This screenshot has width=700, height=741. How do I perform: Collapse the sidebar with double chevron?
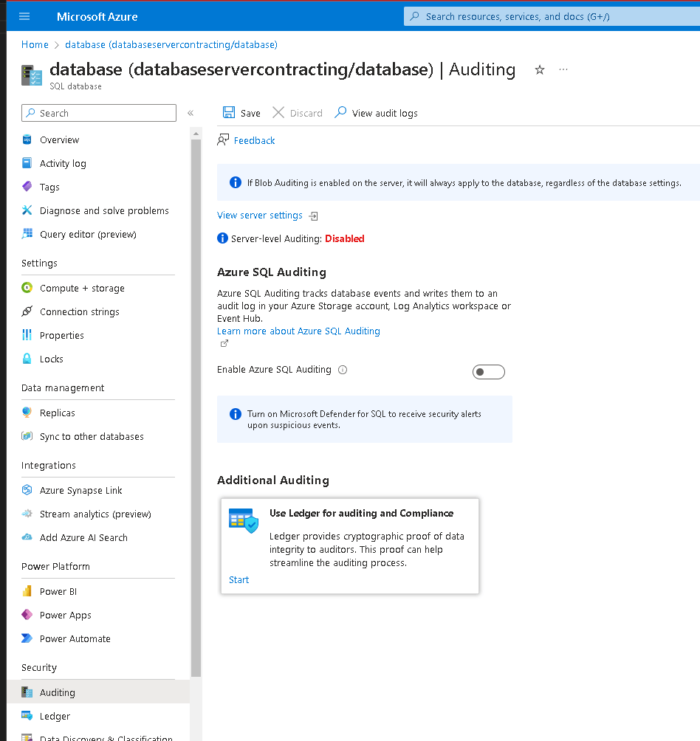click(x=191, y=113)
